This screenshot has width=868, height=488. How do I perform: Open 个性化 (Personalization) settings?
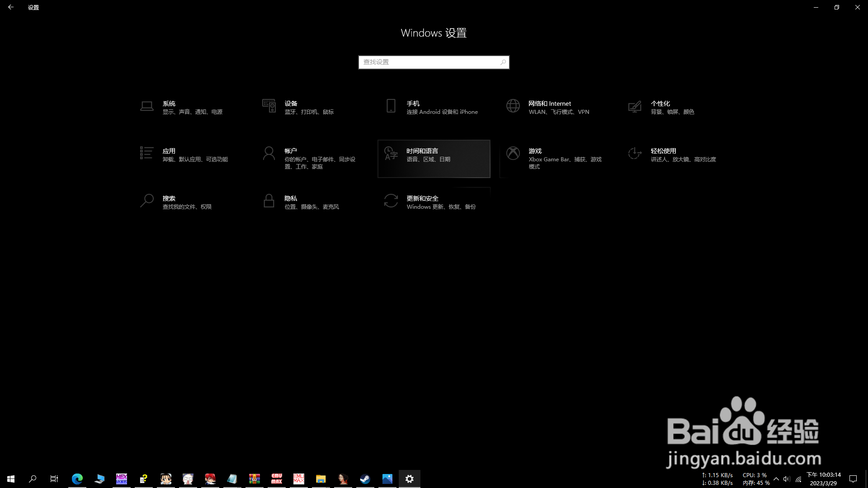coord(674,108)
